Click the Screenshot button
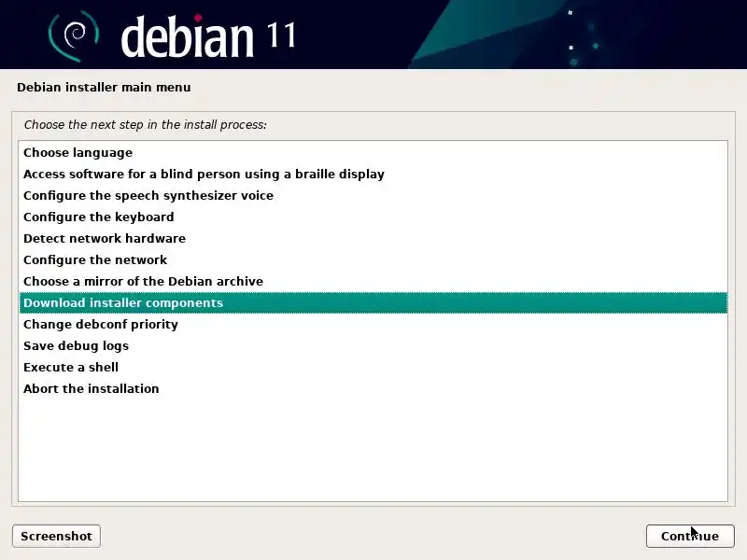This screenshot has width=747, height=560. (56, 536)
